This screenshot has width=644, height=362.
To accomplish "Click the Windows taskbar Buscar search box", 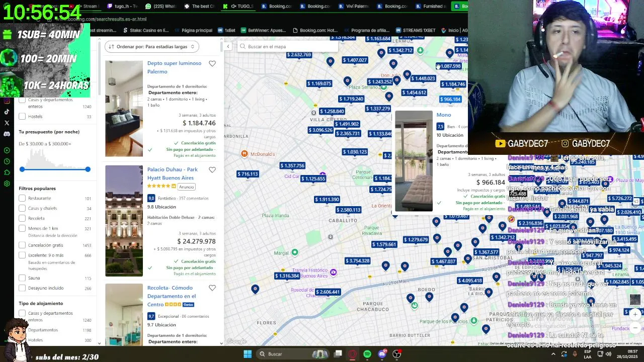I will coord(294,354).
